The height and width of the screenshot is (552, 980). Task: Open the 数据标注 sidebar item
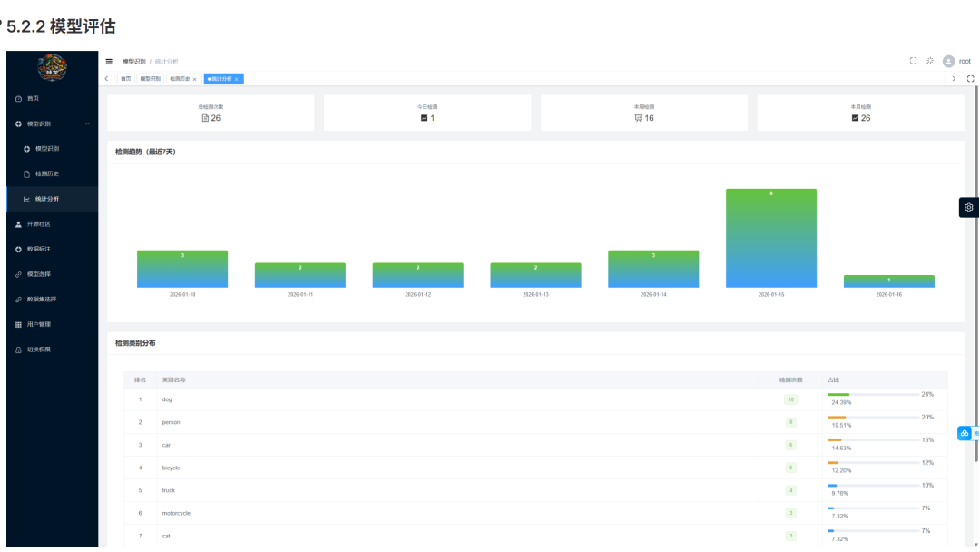pyautogui.click(x=52, y=249)
